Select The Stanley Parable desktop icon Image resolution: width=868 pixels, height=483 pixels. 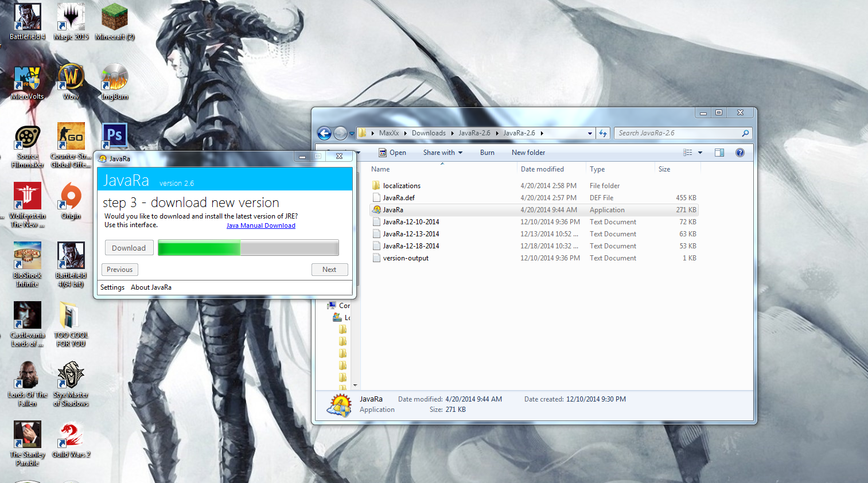28,444
